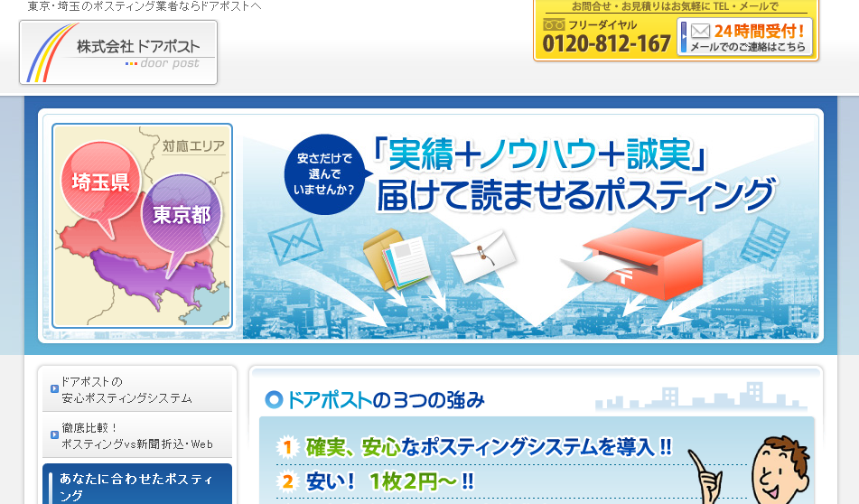Click the tagline 東京・埼玉のポスティング業者ならドアポストへ

[145, 6]
